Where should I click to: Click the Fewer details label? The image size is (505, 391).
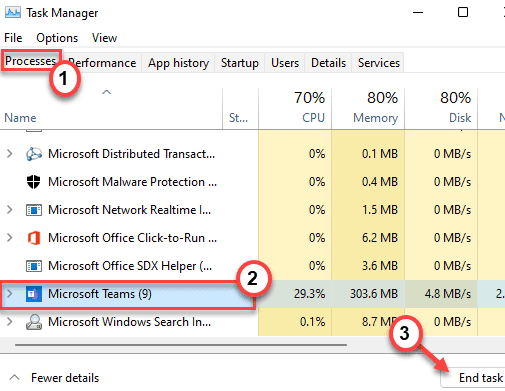click(x=65, y=378)
